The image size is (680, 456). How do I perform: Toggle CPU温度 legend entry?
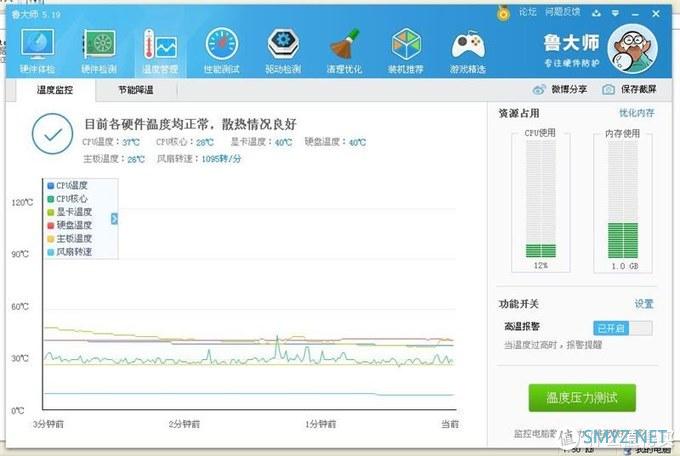tap(68, 186)
